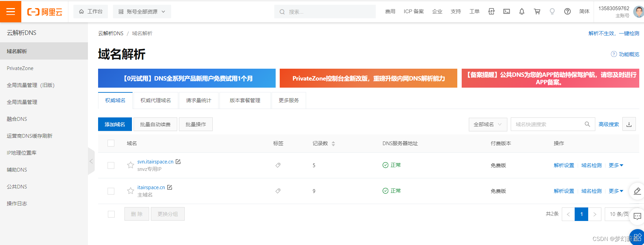This screenshot has height=245, width=644.
Task: Open the Cloud Shell terminal icon
Action: point(506,12)
